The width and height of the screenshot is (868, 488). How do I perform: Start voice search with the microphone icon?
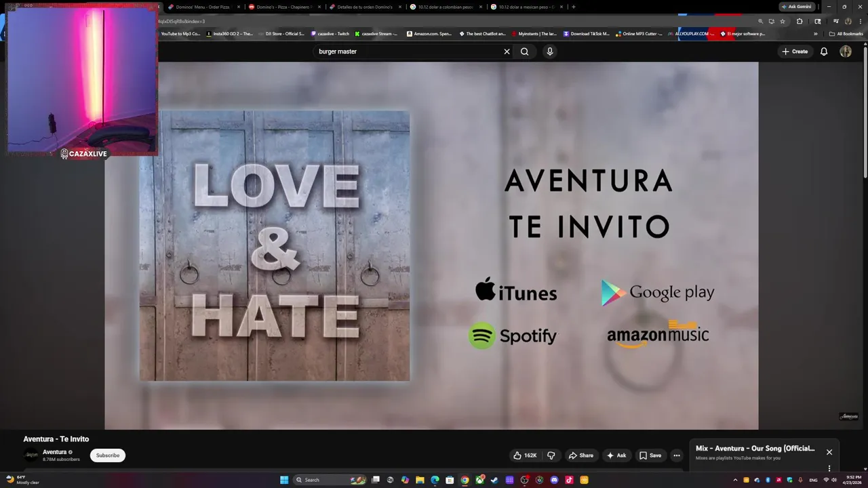pyautogui.click(x=550, y=52)
